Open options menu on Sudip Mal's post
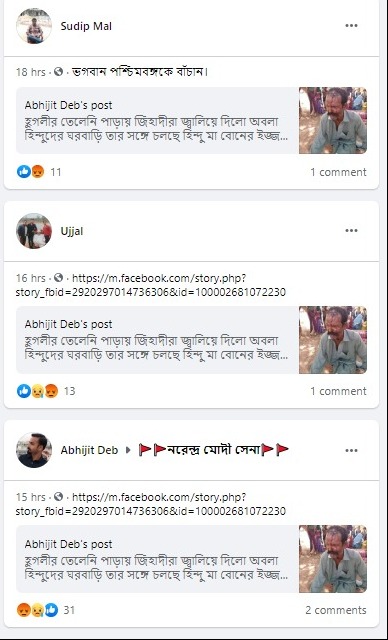Image resolution: width=388 pixels, height=640 pixels. coord(351,26)
